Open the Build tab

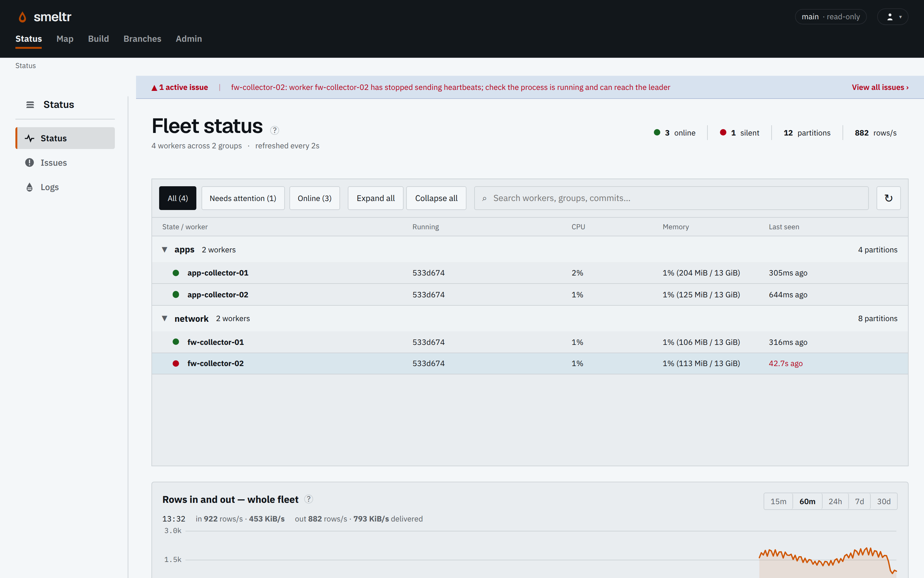[x=98, y=39]
